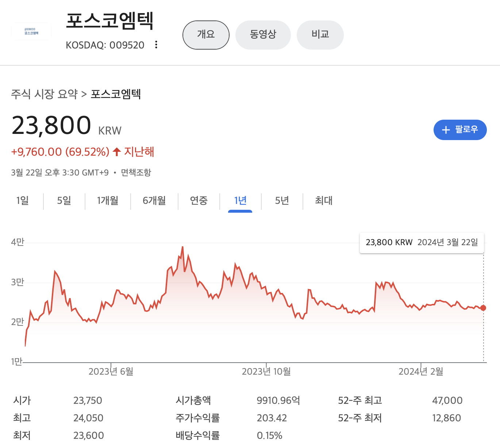
Task: Click the 시가총액 label
Action: [193, 401]
